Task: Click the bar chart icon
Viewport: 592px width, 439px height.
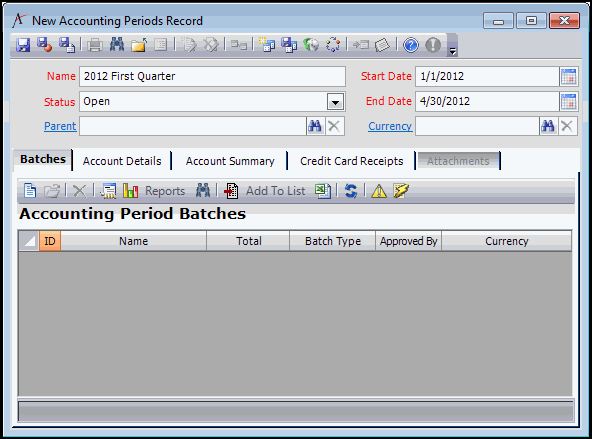Action: click(x=130, y=191)
